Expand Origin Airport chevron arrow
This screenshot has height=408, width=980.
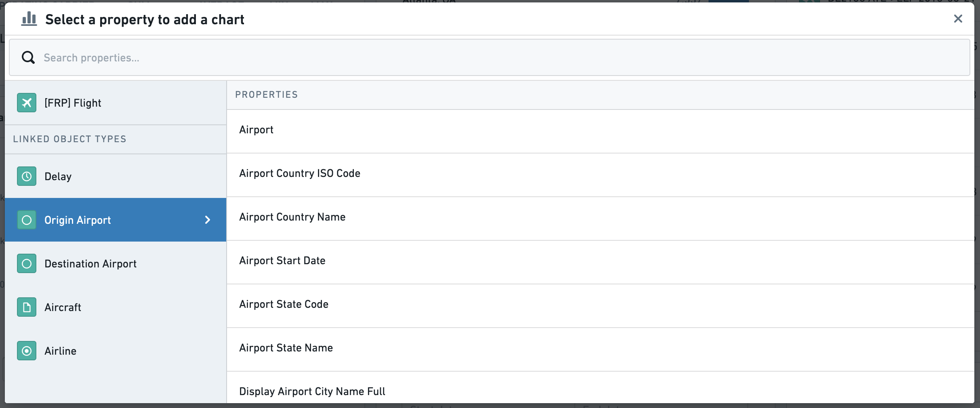tap(208, 220)
